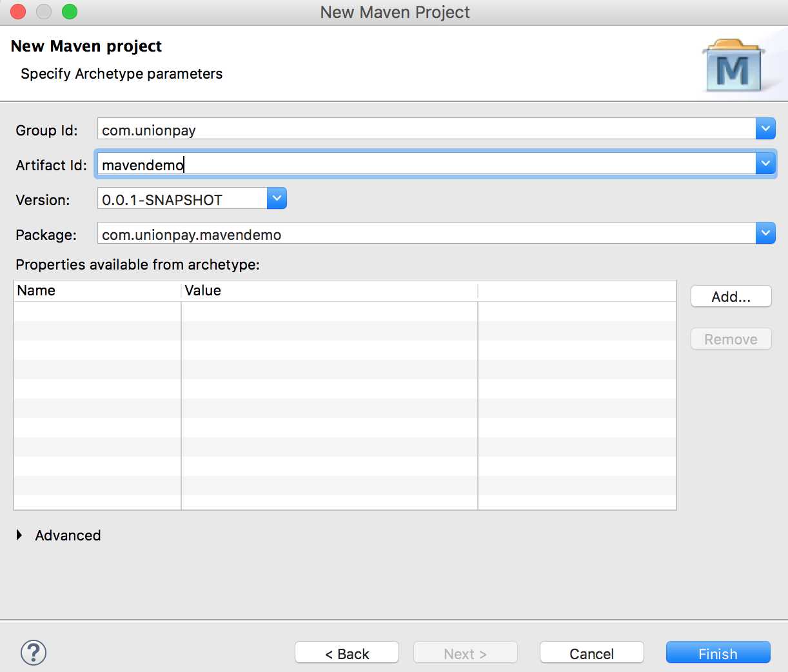Click the disabled Next > button
The image size is (788, 672).
pyautogui.click(x=465, y=653)
